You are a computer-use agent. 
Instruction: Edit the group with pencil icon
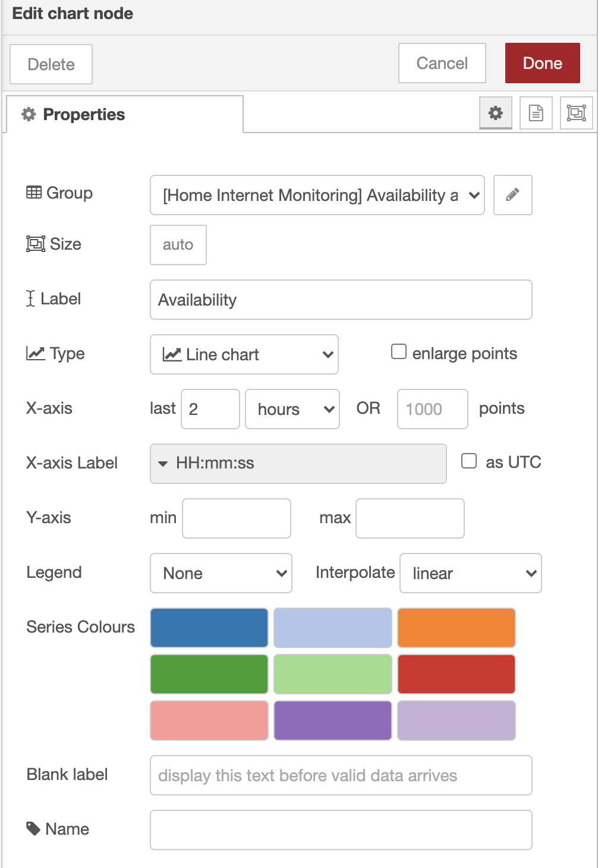click(513, 195)
